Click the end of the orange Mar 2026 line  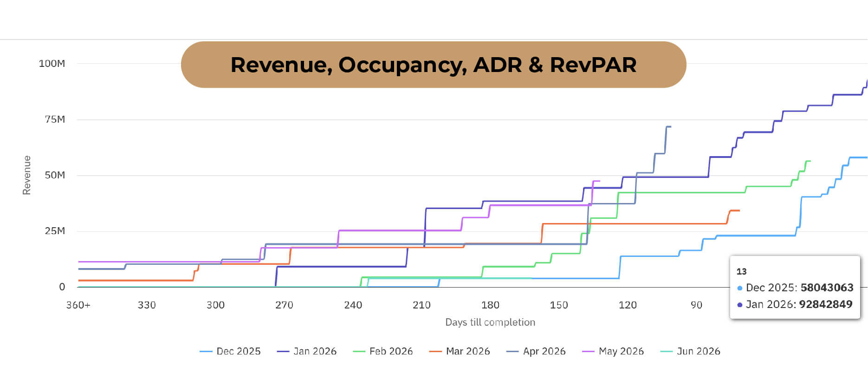pos(739,210)
